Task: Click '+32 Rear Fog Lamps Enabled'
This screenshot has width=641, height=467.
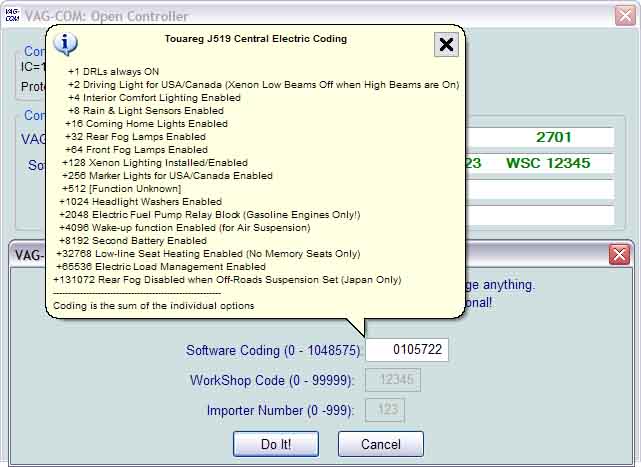Action: pos(135,137)
